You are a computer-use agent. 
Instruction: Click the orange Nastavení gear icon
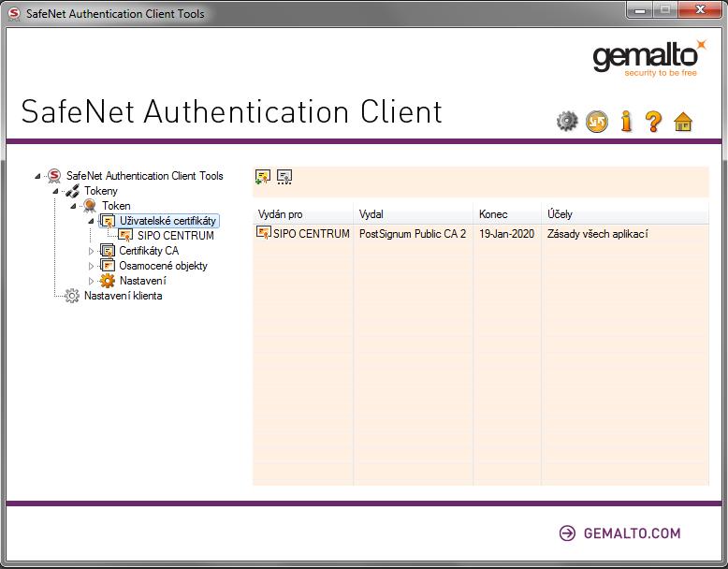pos(108,281)
